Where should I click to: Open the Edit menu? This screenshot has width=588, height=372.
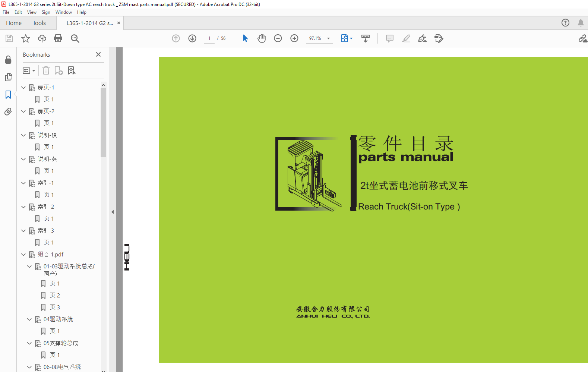click(x=18, y=12)
